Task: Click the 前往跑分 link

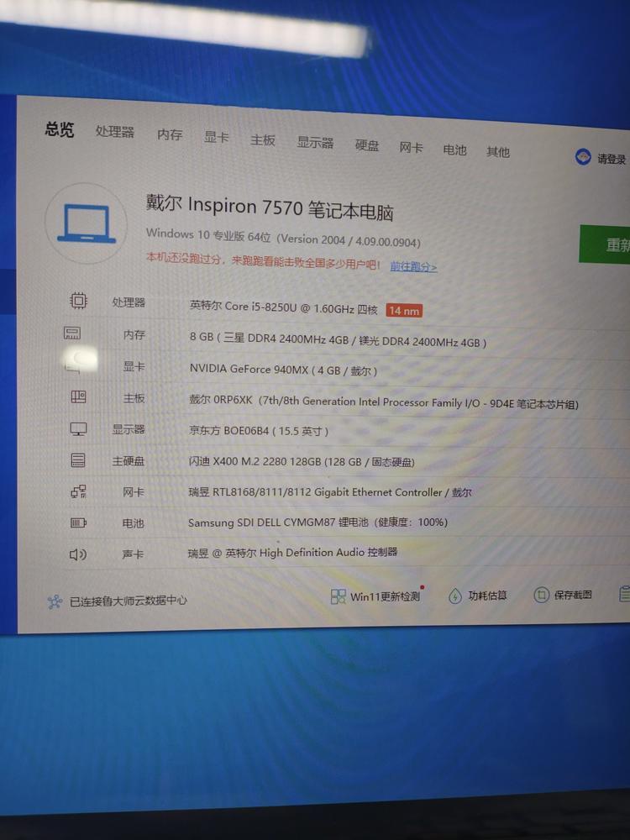Action: point(413,266)
